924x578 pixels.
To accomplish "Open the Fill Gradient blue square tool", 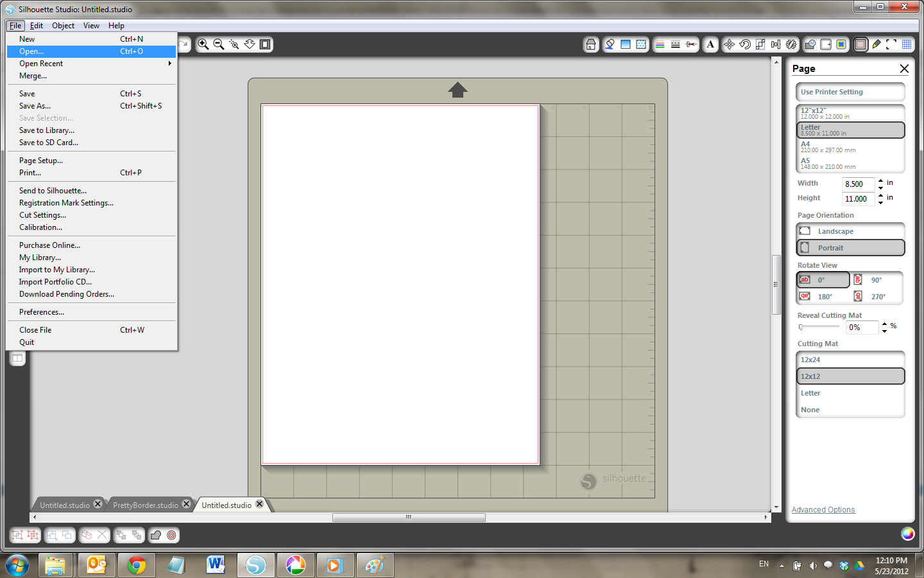I will (626, 44).
